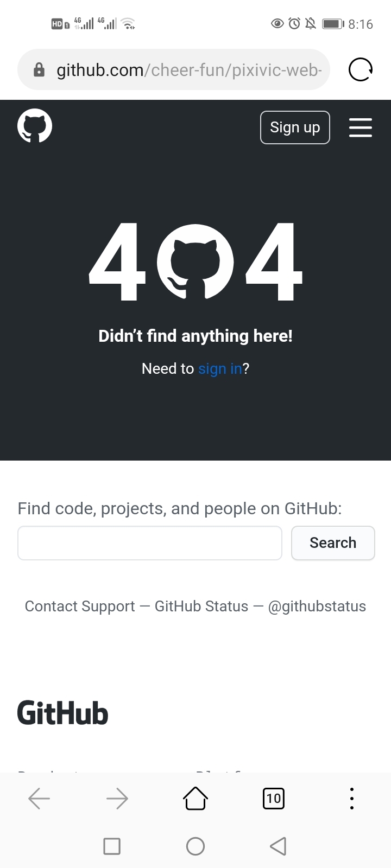Follow the sign in link
This screenshot has width=391, height=868.
[x=220, y=369]
